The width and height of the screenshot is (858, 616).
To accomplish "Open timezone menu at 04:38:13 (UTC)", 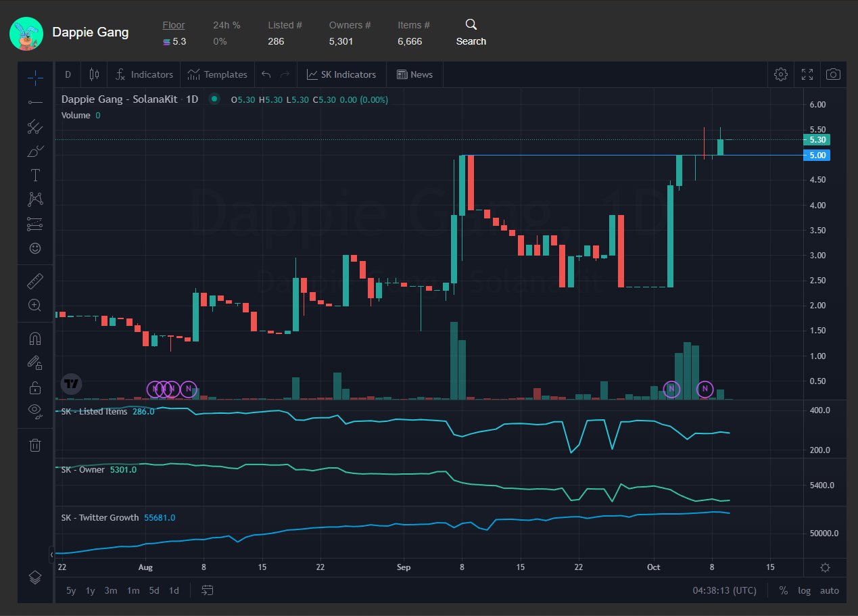I will point(725,590).
